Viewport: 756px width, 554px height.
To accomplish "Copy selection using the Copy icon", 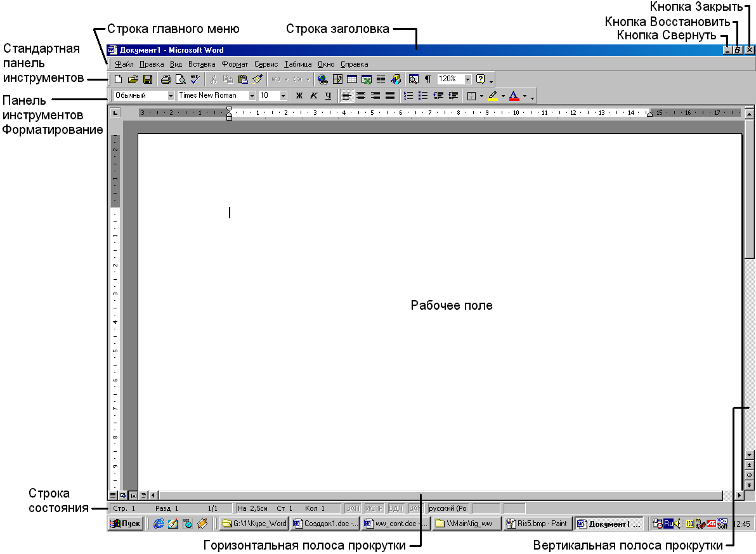I will click(x=228, y=79).
